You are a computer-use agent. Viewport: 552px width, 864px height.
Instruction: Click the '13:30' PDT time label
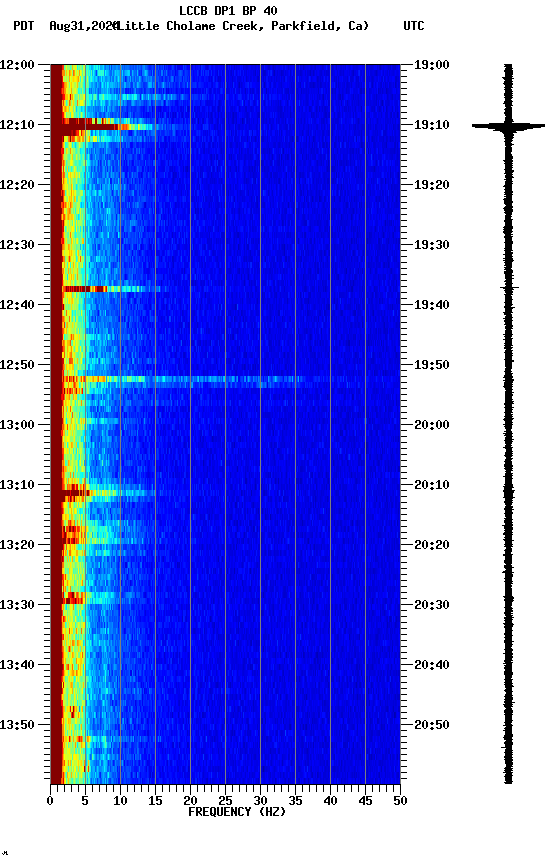pos(17,606)
